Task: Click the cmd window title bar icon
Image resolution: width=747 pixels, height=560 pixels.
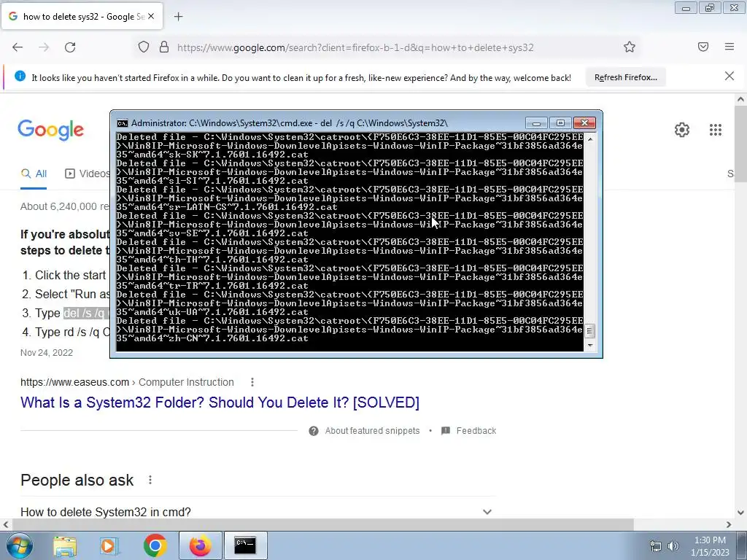Action: [123, 123]
